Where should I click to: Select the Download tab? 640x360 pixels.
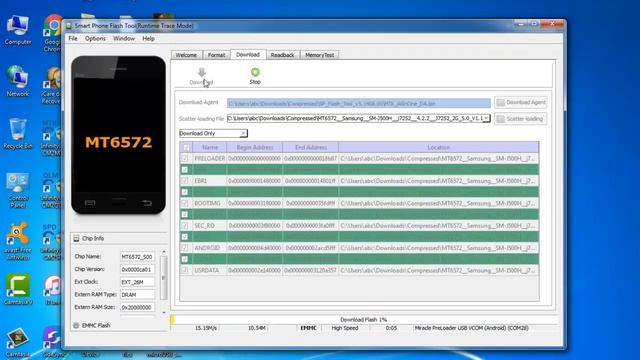click(248, 54)
